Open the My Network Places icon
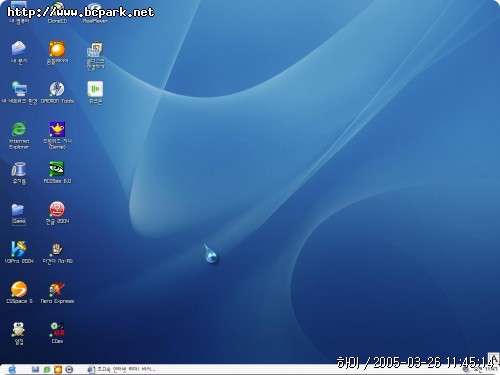 19,92
